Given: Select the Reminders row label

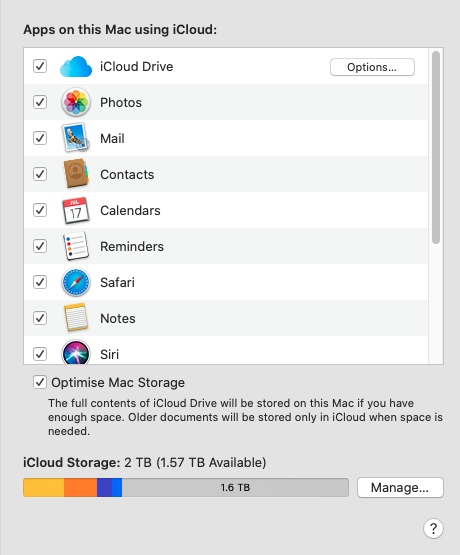Looking at the screenshot, I should pos(132,246).
